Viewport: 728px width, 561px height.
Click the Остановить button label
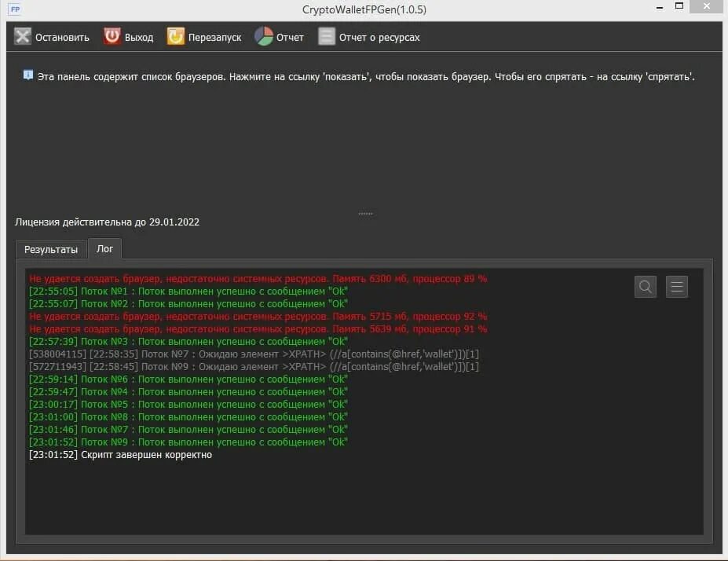[62, 38]
